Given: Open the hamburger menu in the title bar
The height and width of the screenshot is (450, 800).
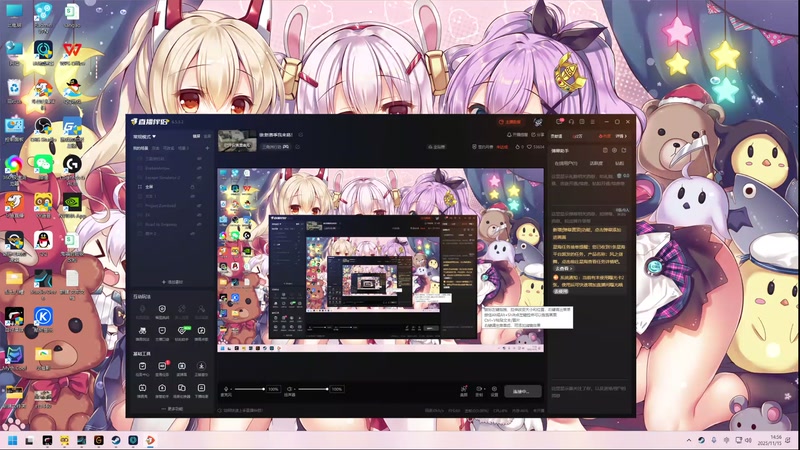Looking at the screenshot, I should [593, 122].
